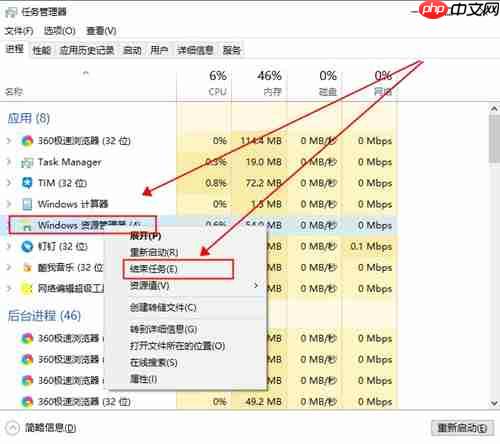Open the 查看(V) menu
The width and height of the screenshot is (500, 444).
(101, 31)
